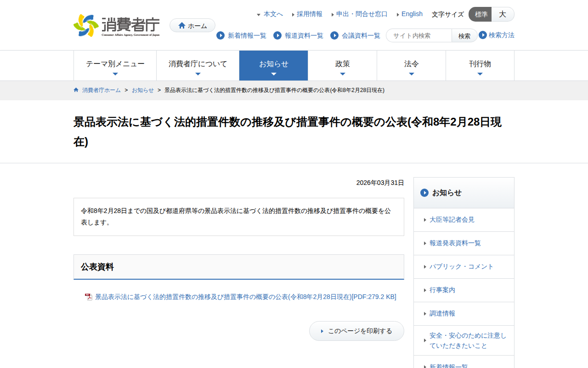Open the 景品表示法 PDF document link
Screen dimensions: 588x368
point(245,297)
